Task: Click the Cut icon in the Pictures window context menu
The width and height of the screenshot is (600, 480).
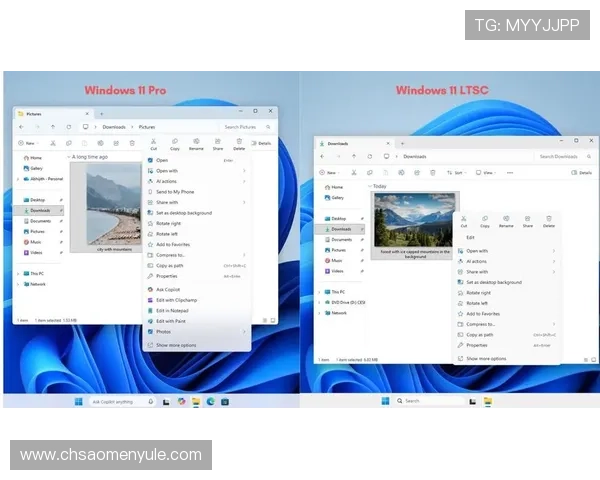Action: coord(154,143)
